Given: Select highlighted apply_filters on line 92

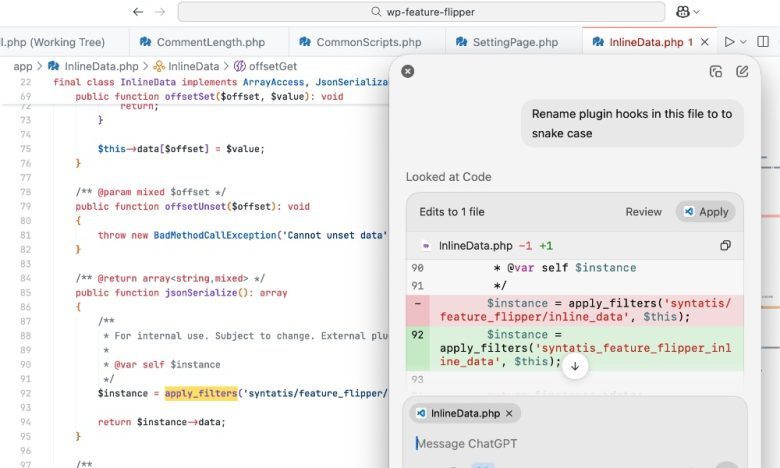Looking at the screenshot, I should (201, 393).
